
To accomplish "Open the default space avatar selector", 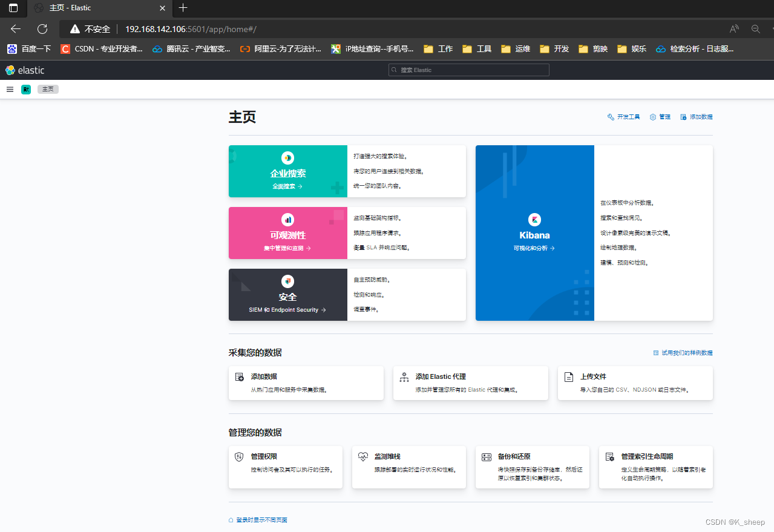I will point(26,89).
